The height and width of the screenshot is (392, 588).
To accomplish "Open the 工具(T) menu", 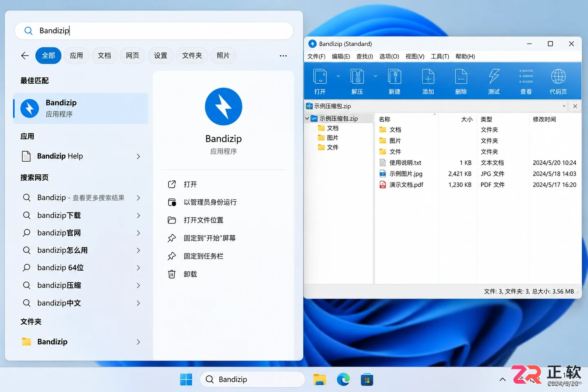I will tap(440, 56).
